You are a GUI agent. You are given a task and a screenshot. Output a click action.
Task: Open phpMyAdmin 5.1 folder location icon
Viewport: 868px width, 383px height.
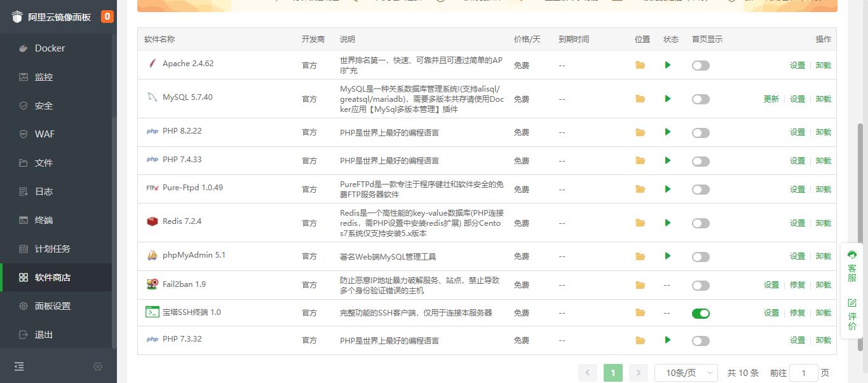[640, 256]
